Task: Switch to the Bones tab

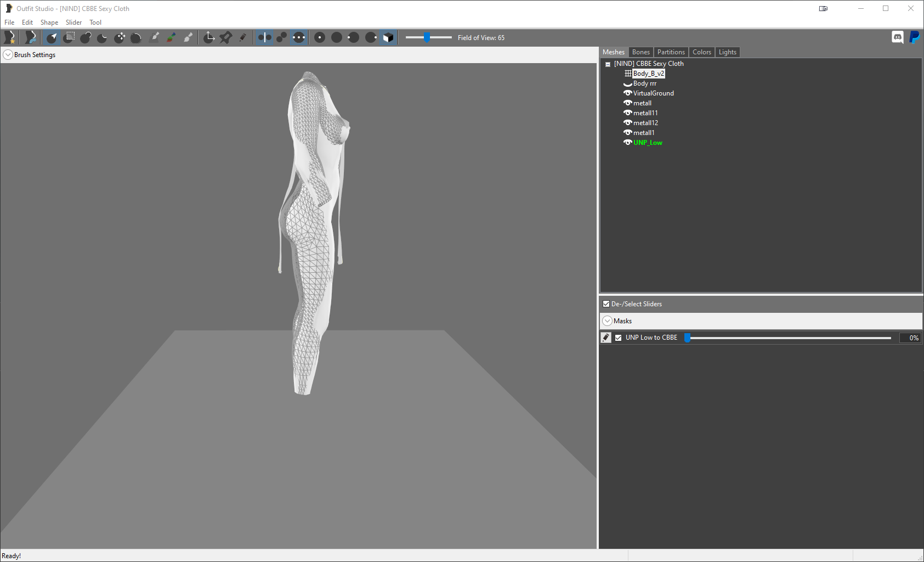Action: coord(640,52)
